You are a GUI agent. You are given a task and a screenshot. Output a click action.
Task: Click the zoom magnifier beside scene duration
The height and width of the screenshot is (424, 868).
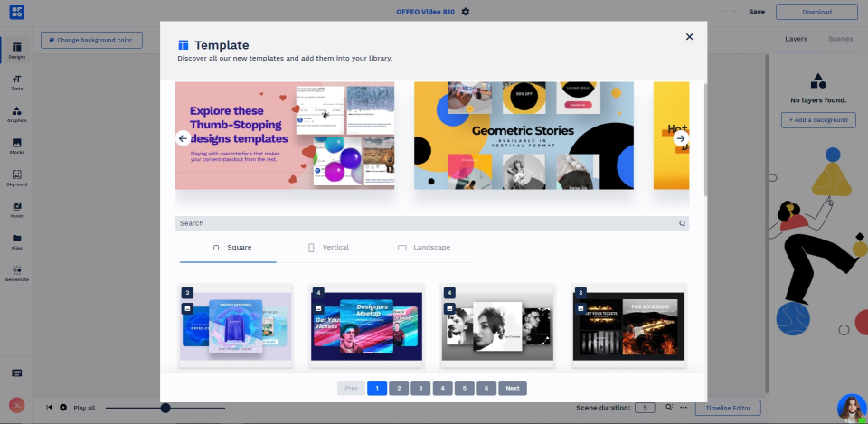click(x=669, y=408)
